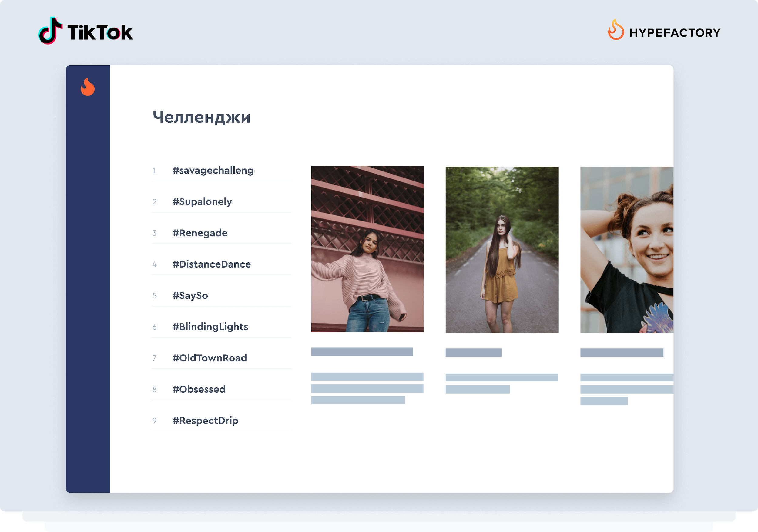Click the orange flame sidebar icon
Image resolution: width=758 pixels, height=532 pixels.
pyautogui.click(x=88, y=87)
